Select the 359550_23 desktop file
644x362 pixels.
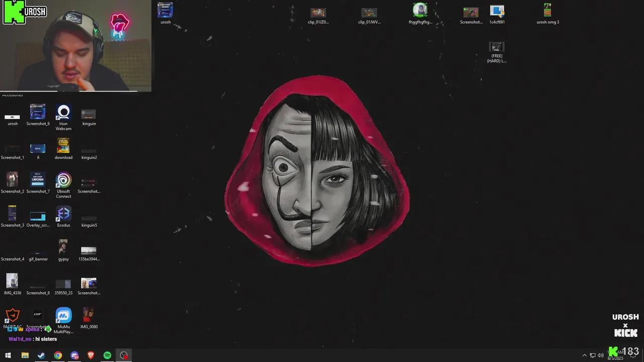pyautogui.click(x=63, y=287)
